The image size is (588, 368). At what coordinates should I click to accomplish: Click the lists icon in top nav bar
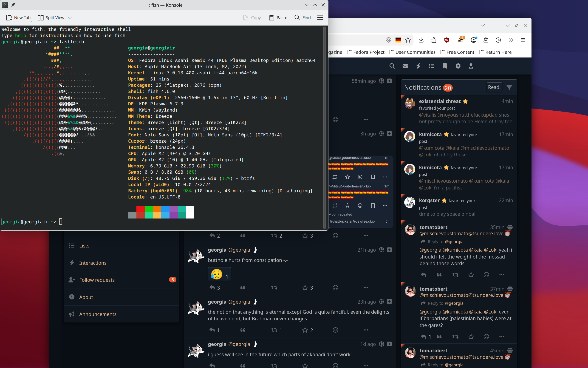click(x=432, y=66)
